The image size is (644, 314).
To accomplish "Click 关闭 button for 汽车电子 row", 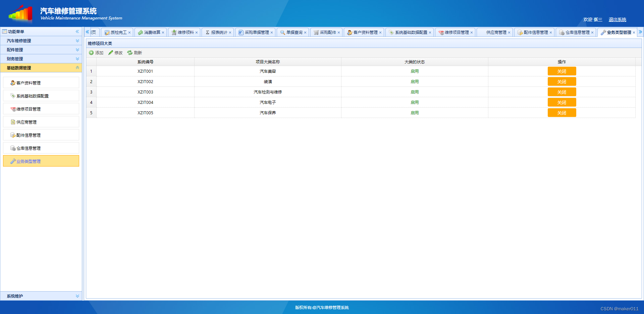I will (562, 102).
